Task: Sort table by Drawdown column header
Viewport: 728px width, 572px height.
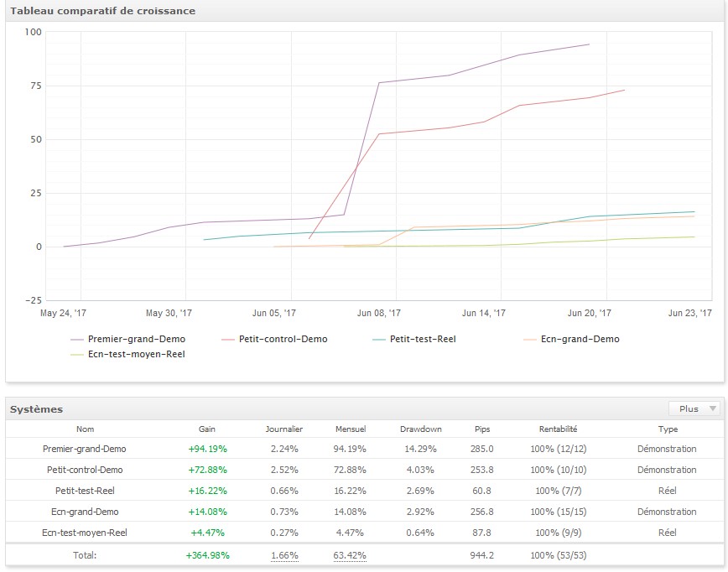Action: [421, 429]
